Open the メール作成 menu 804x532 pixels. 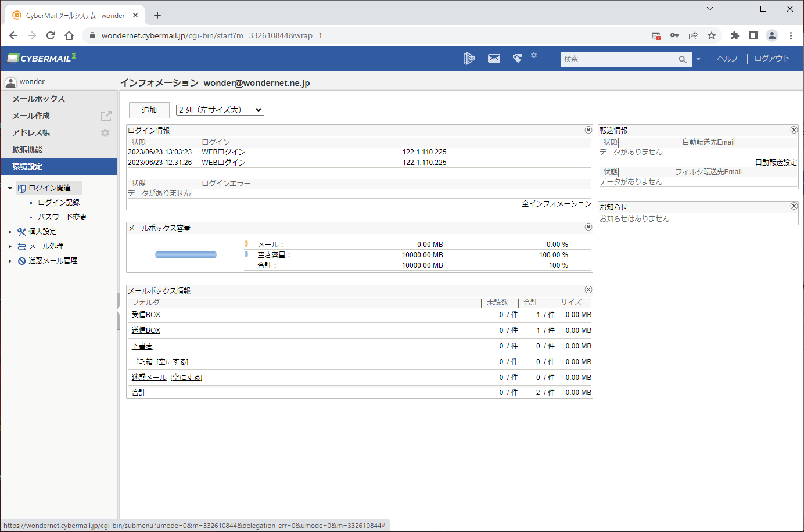coord(31,116)
